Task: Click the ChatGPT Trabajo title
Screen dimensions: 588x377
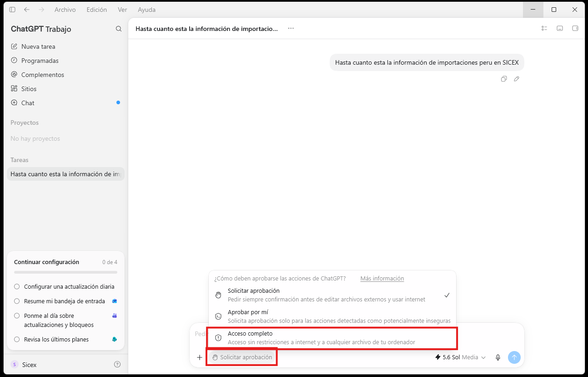Action: tap(41, 29)
